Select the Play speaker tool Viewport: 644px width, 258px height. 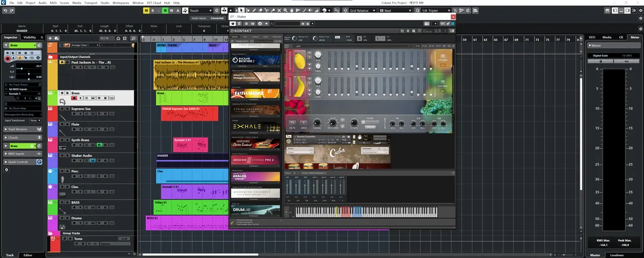310,11
